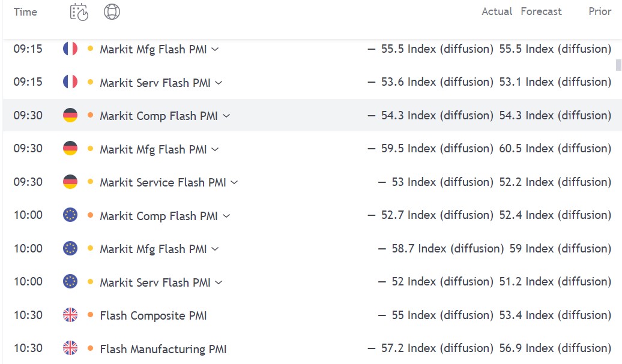Viewport: 622px width, 364px height.
Task: Click the Time column header
Action: pos(25,12)
